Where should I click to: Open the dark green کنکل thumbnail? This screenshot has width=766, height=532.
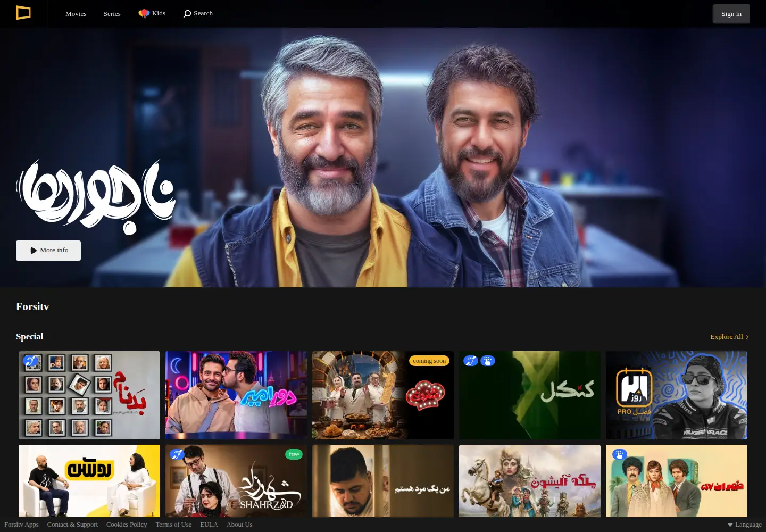tap(530, 395)
